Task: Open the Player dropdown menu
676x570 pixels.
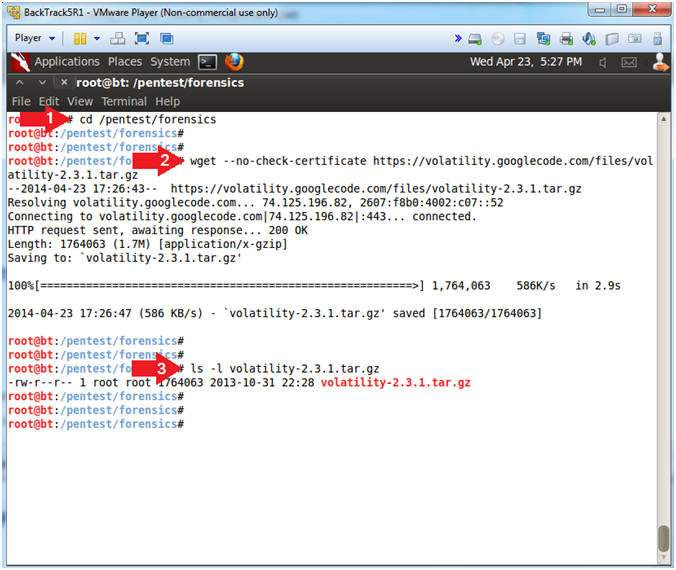Action: [35, 38]
